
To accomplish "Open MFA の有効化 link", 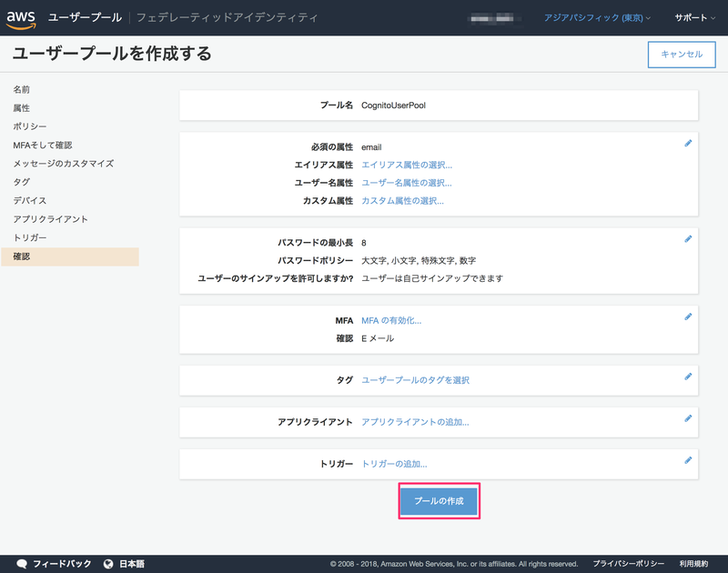I will click(x=391, y=320).
